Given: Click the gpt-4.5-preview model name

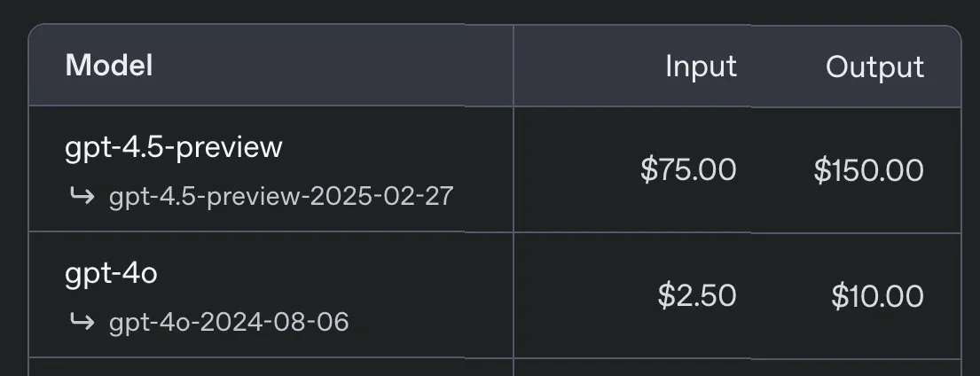Looking at the screenshot, I should 174,146.
